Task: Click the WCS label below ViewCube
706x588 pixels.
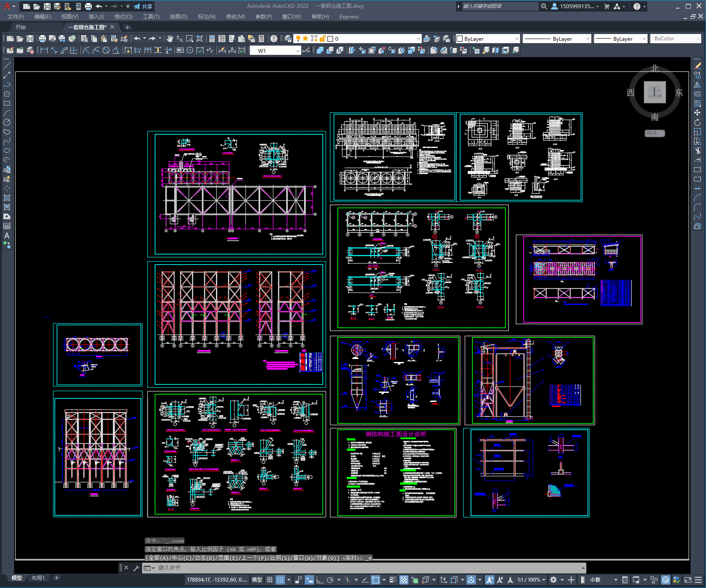Action: click(654, 133)
